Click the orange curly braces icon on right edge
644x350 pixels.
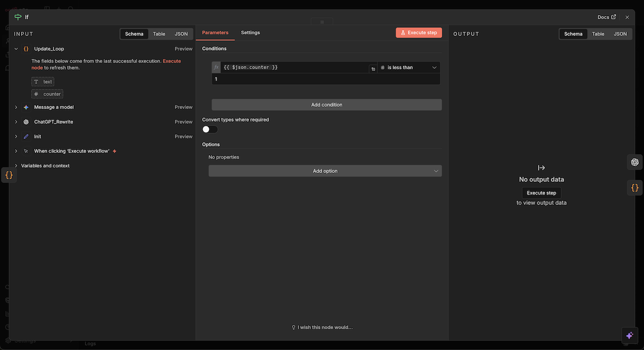[635, 188]
